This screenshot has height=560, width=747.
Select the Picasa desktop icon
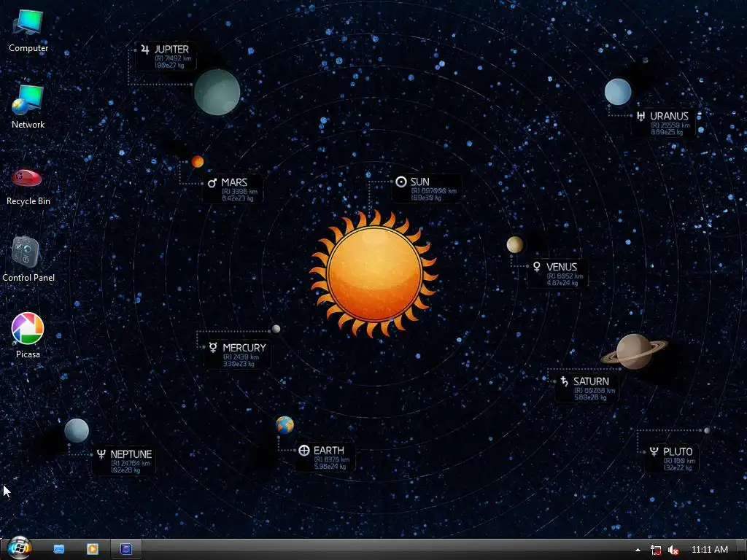pos(28,335)
